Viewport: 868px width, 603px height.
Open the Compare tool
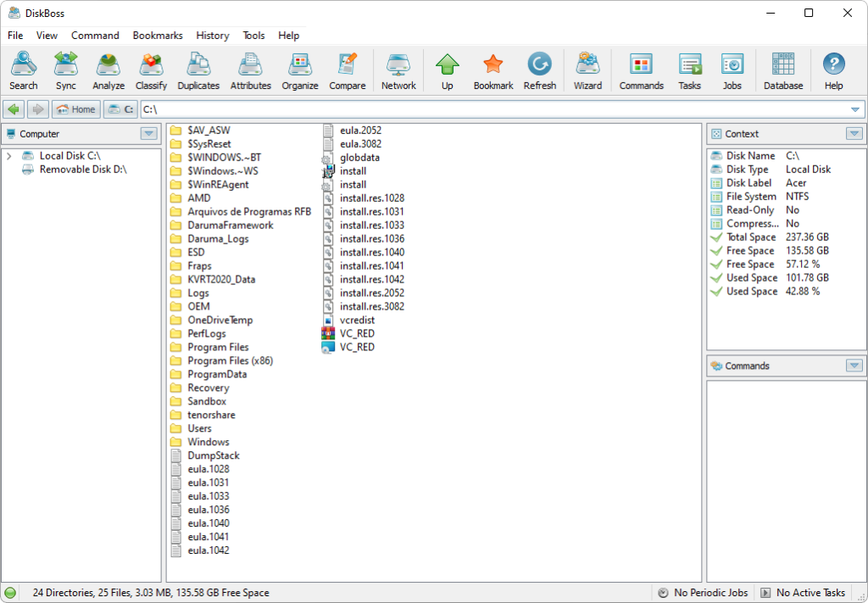(x=347, y=70)
